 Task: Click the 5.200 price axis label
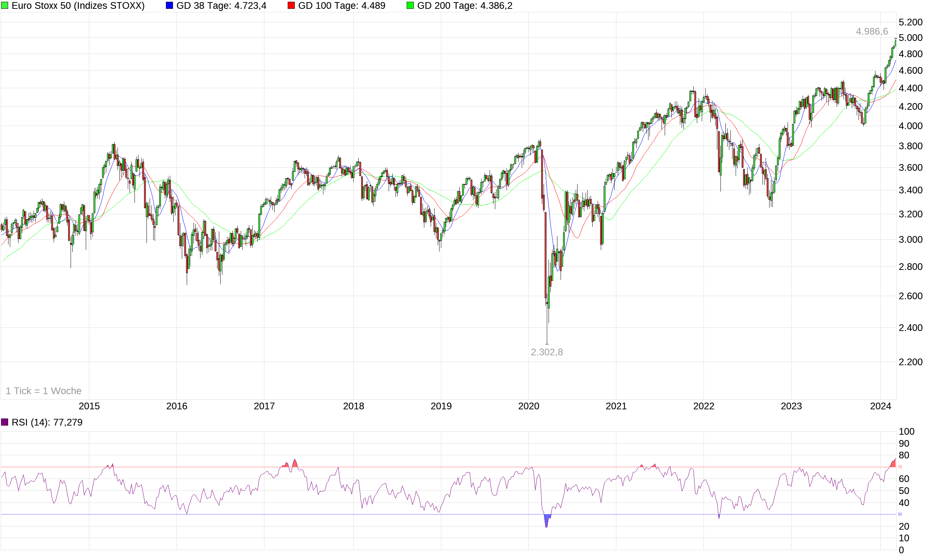click(910, 22)
